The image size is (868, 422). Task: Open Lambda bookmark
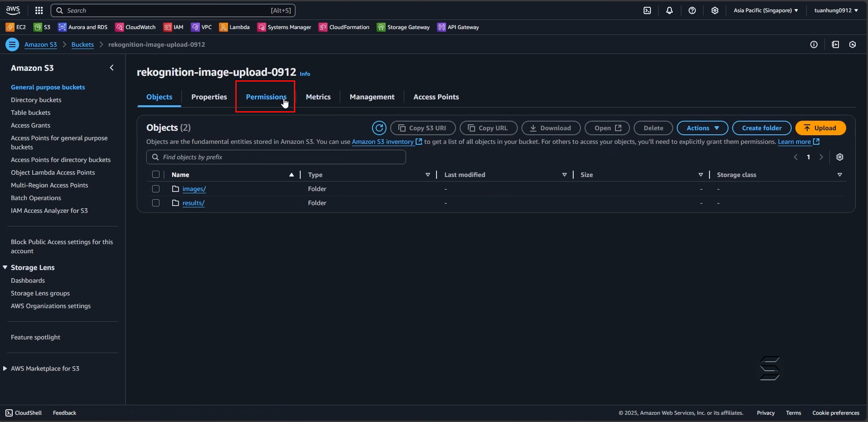pyautogui.click(x=234, y=27)
